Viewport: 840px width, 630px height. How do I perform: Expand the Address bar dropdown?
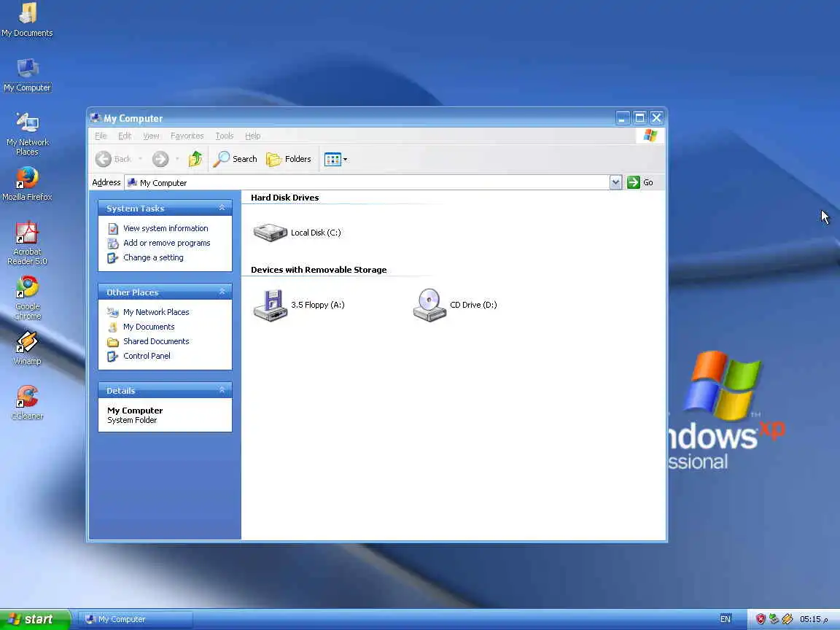(x=615, y=183)
